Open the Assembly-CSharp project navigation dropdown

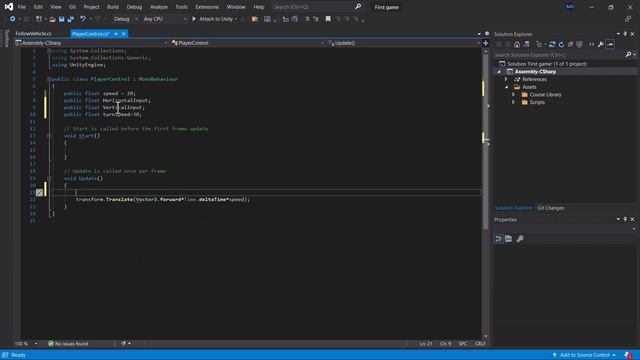tap(91, 43)
